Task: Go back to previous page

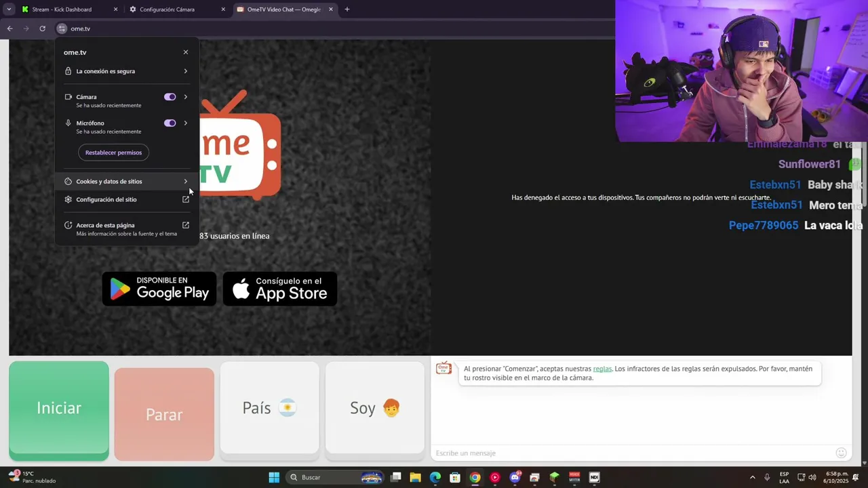Action: pos(9,28)
